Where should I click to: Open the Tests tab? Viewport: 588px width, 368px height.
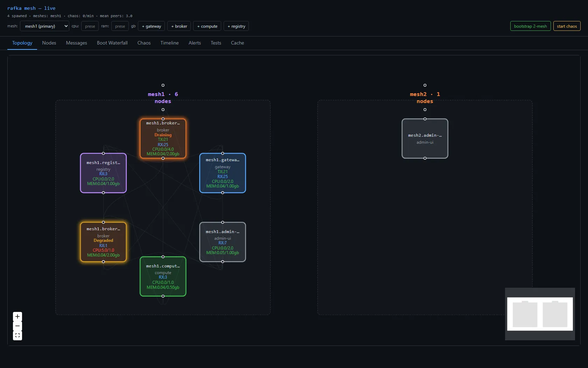point(216,43)
